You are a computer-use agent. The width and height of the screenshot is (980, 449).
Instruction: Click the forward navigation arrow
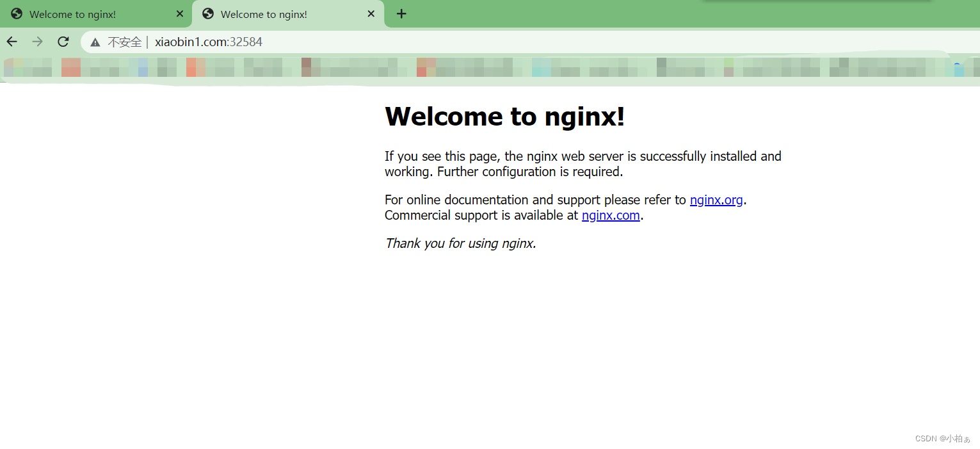(38, 42)
